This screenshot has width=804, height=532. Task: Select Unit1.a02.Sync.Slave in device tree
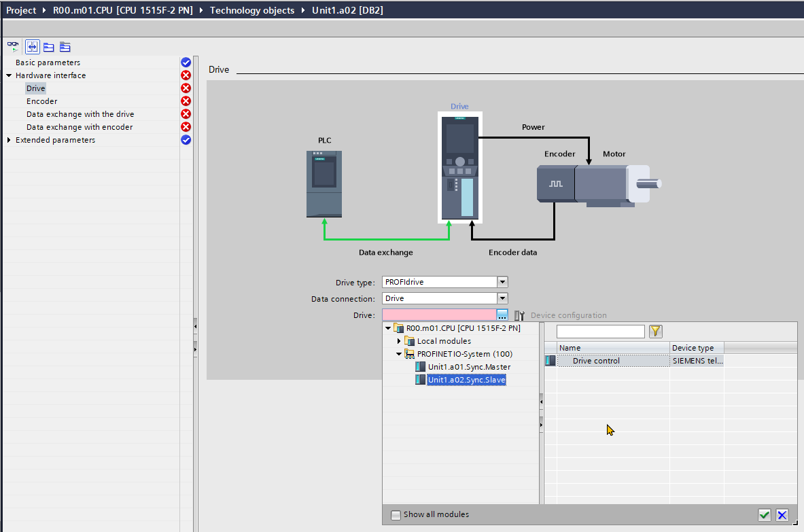(467, 380)
